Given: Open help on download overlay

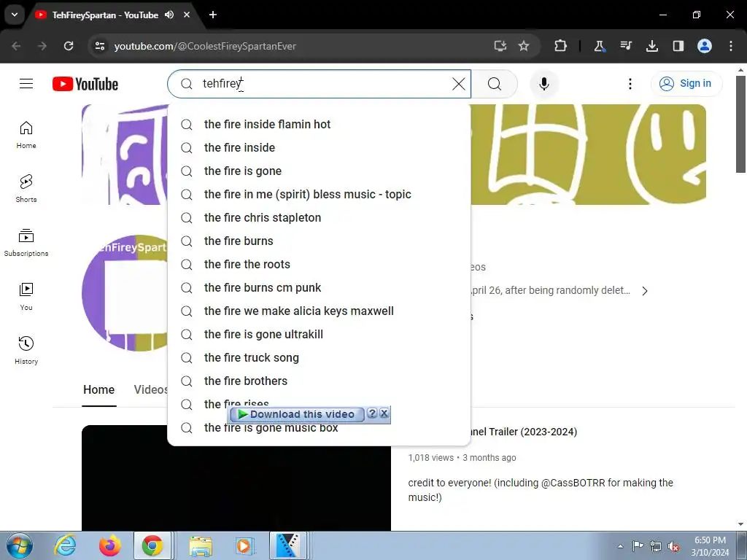Looking at the screenshot, I should [x=373, y=413].
